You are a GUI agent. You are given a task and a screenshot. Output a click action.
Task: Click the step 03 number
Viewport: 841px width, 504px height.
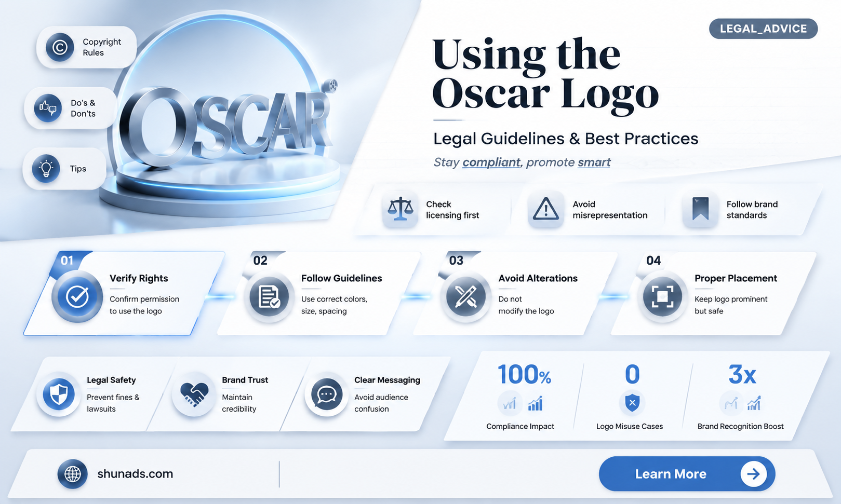pos(456,261)
